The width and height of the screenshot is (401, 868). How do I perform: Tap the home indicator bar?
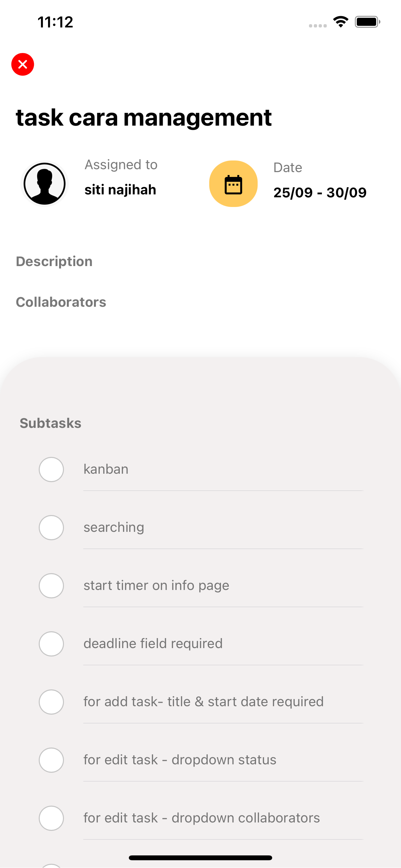200,858
